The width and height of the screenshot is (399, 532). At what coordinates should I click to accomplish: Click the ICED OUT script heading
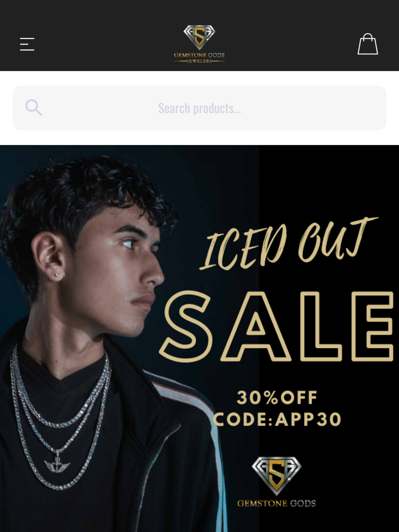(289, 243)
